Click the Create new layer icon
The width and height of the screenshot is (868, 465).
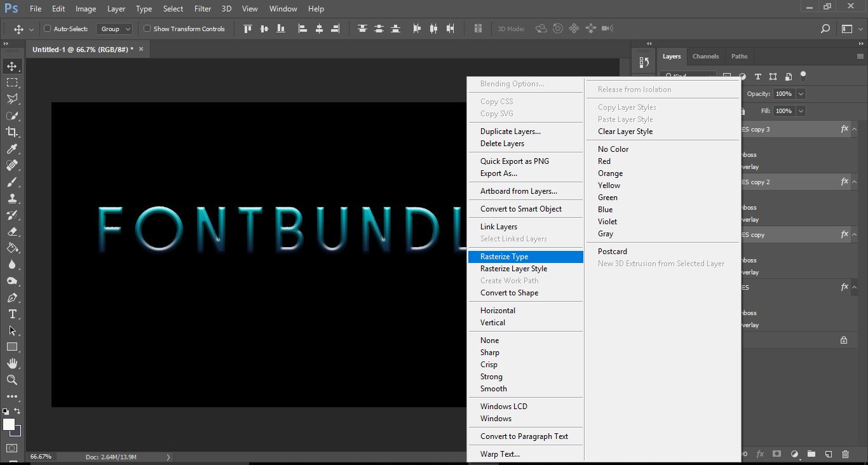click(829, 454)
